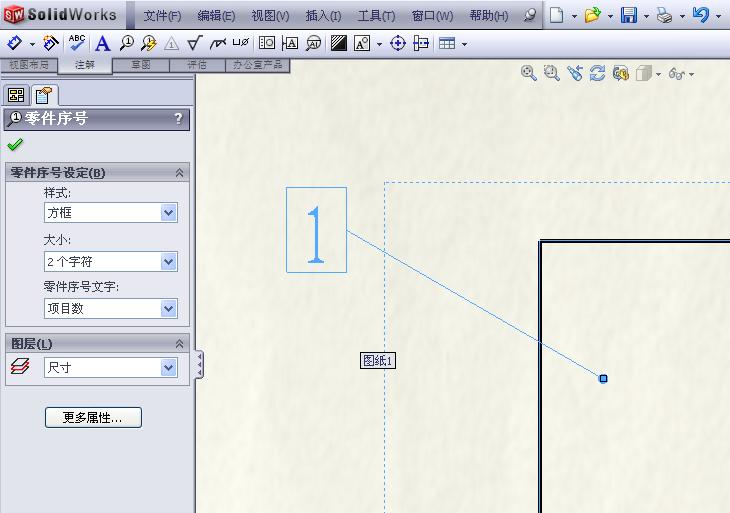Click the Previous View icon
Viewport: 730px width, 513px height.
pyautogui.click(x=575, y=73)
